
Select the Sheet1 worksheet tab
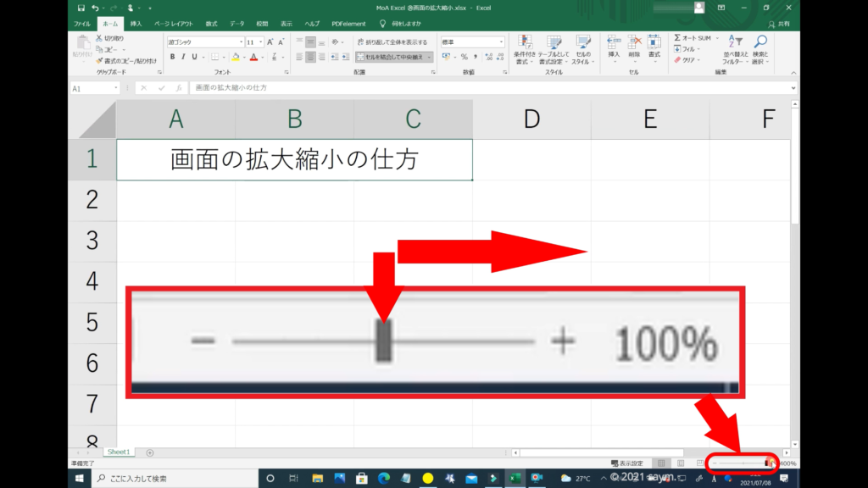pos(117,452)
